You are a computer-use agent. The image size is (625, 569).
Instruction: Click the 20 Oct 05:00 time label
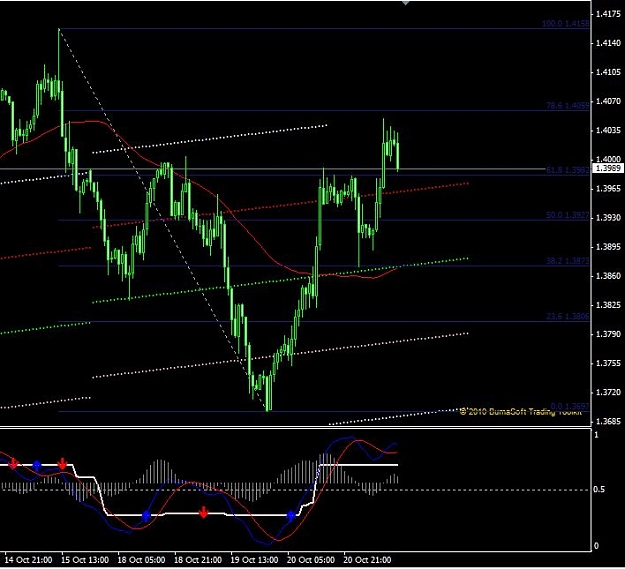[311, 560]
